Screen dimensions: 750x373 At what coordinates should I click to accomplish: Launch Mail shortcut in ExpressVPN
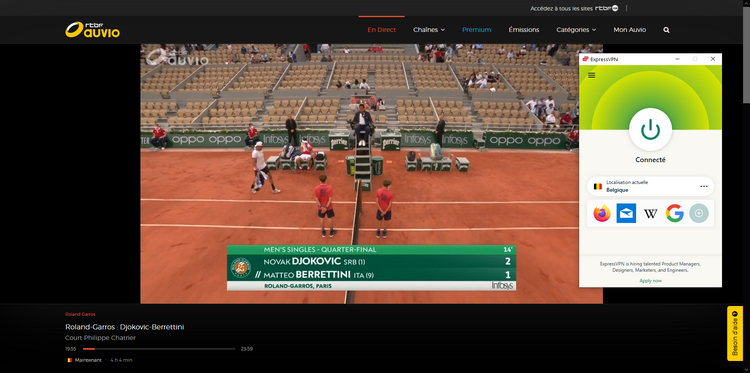(626, 213)
